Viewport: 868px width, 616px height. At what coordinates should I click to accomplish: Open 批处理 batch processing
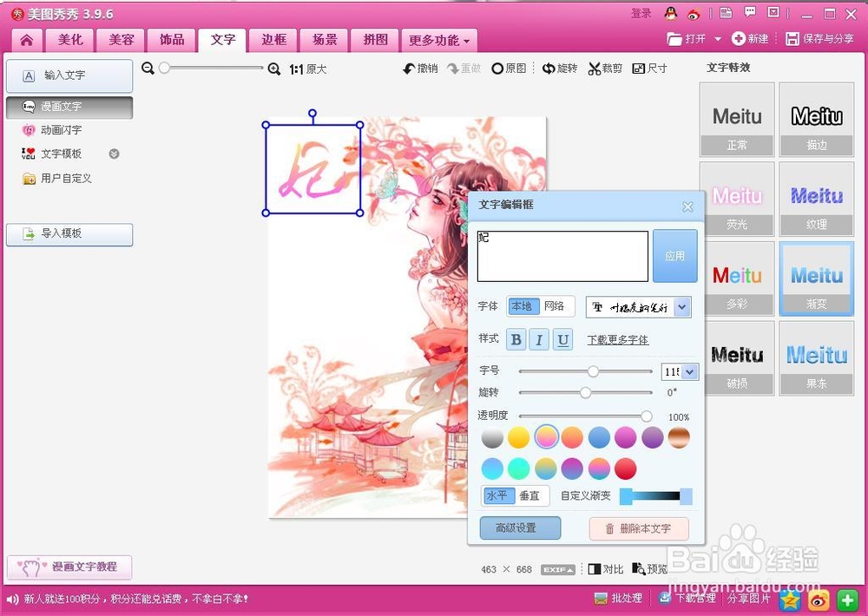click(618, 599)
